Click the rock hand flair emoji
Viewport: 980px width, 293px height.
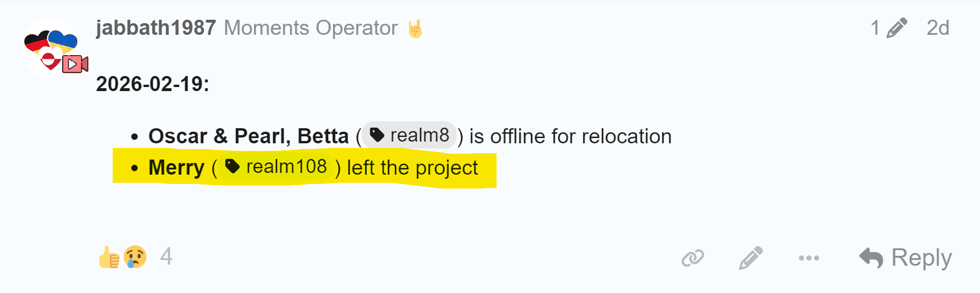pos(415,28)
